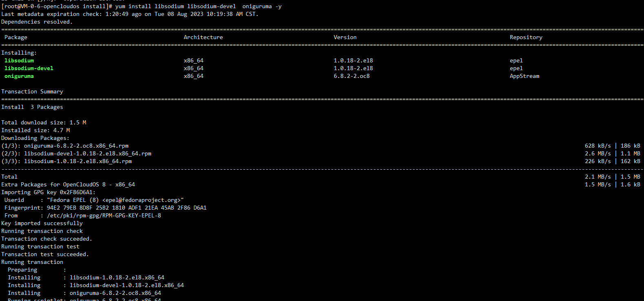Click 'Transaction check succeeded.' line
The image size is (644, 301).
47,239
